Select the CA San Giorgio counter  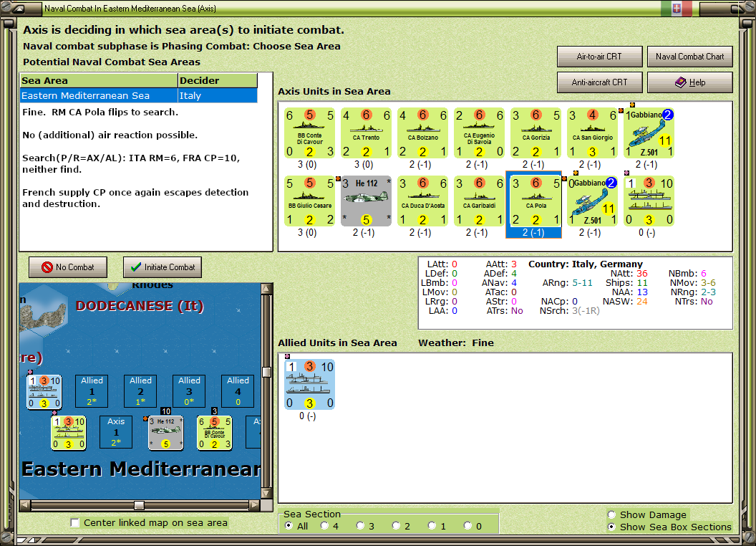593,133
